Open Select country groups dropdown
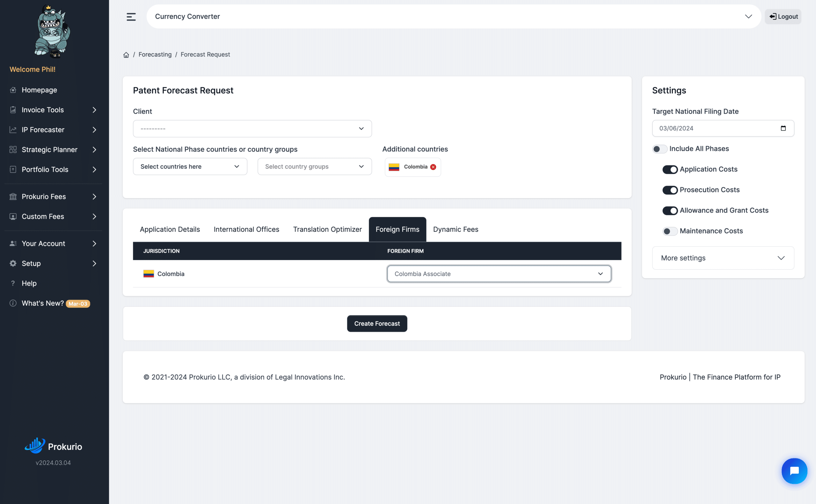Viewport: 816px width, 504px height. click(315, 167)
